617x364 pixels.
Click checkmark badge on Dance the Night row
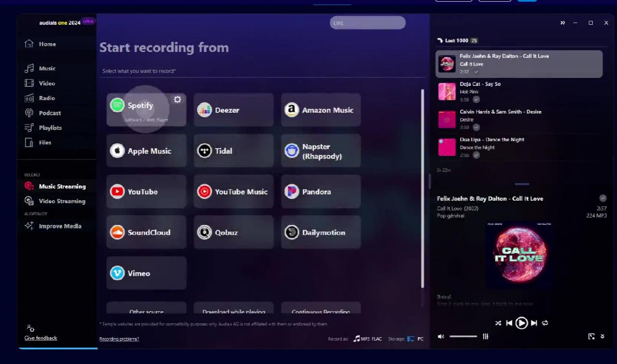point(476,155)
